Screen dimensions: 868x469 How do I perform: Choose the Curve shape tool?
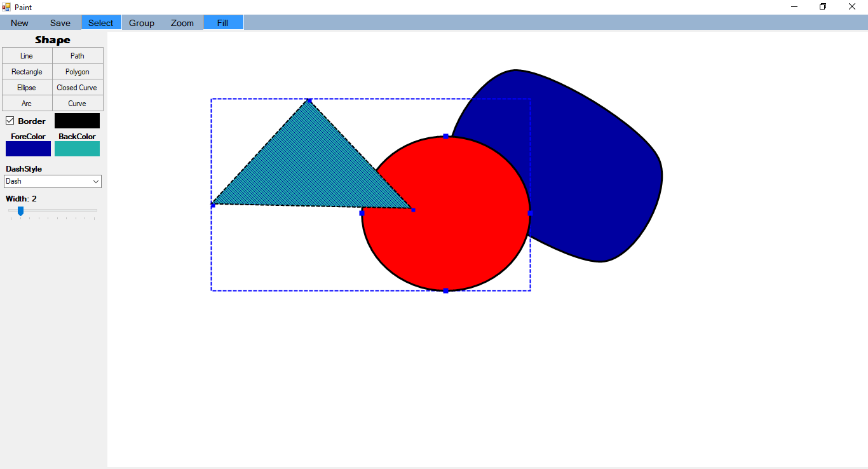coord(78,104)
